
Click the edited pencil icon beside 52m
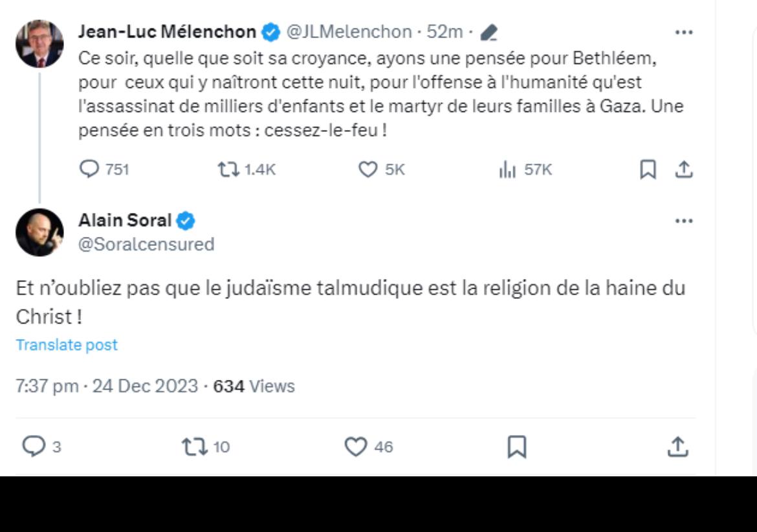pyautogui.click(x=489, y=32)
